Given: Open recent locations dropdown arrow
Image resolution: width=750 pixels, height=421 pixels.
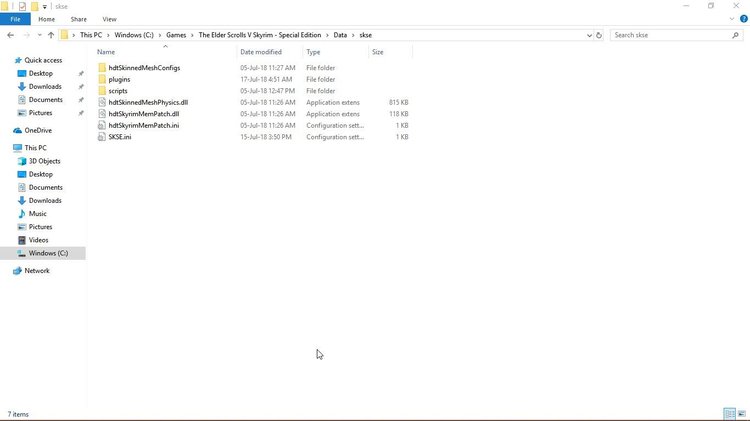Looking at the screenshot, I should coord(39,35).
